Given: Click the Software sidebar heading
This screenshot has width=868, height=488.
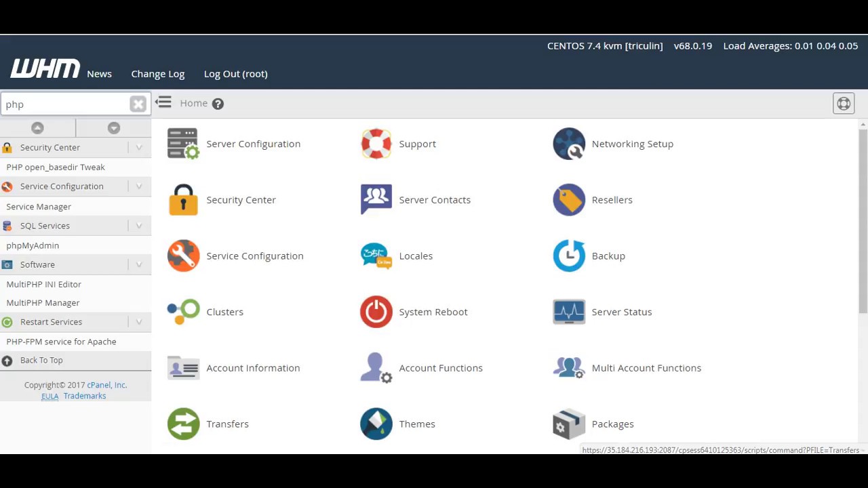Looking at the screenshot, I should coord(37,264).
